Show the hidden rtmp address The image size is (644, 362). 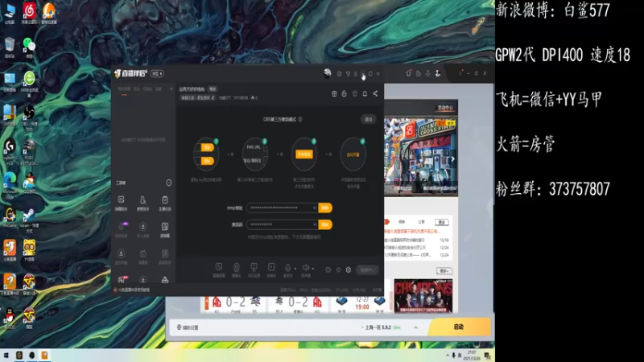(x=315, y=208)
